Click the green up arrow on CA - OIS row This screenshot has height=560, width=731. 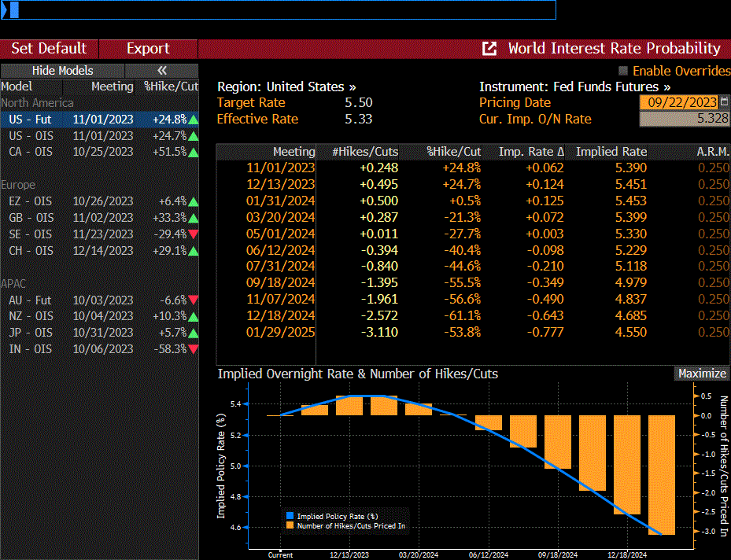pyautogui.click(x=193, y=153)
